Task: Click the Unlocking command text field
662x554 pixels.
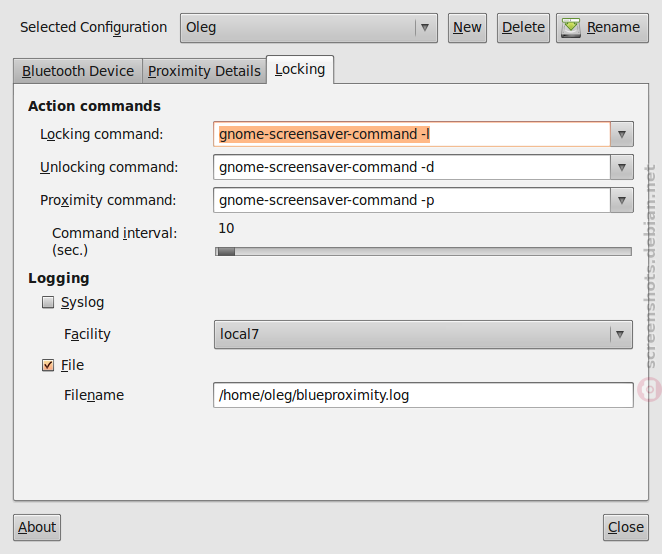Action: [412, 167]
